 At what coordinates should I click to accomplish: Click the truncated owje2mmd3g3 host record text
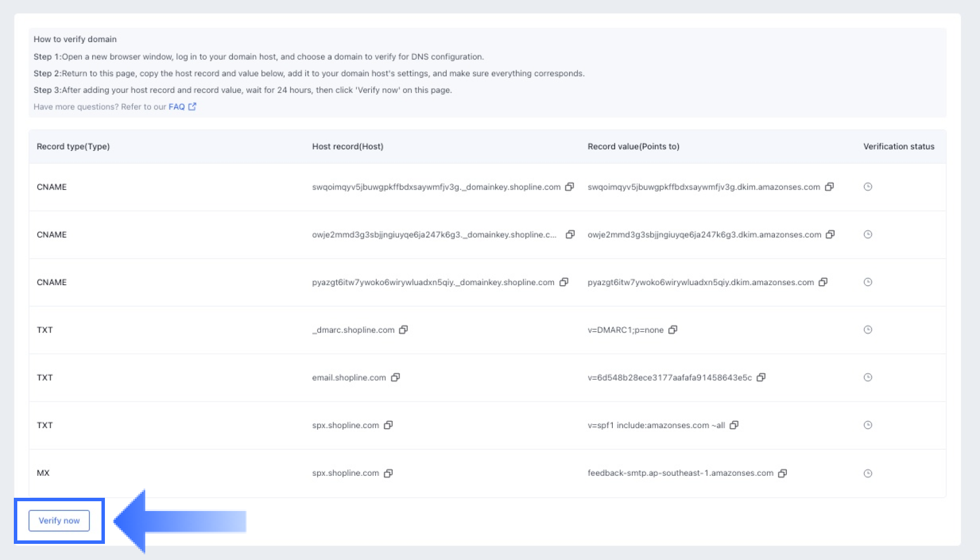(434, 234)
